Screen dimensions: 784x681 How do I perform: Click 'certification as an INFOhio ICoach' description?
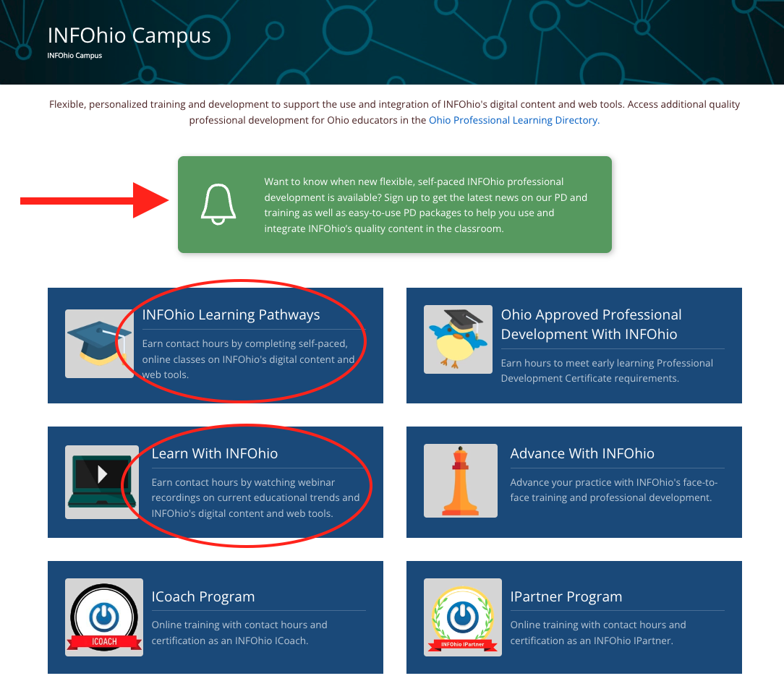[x=239, y=633]
